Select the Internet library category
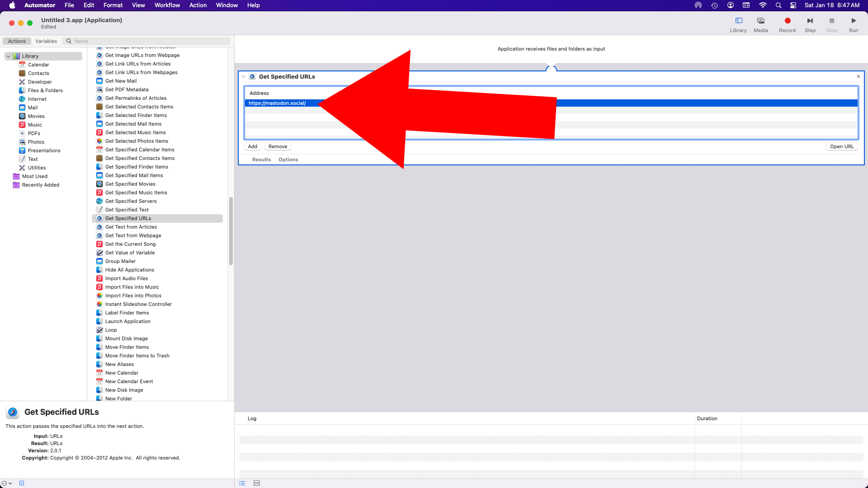This screenshot has height=488, width=868. tap(37, 99)
